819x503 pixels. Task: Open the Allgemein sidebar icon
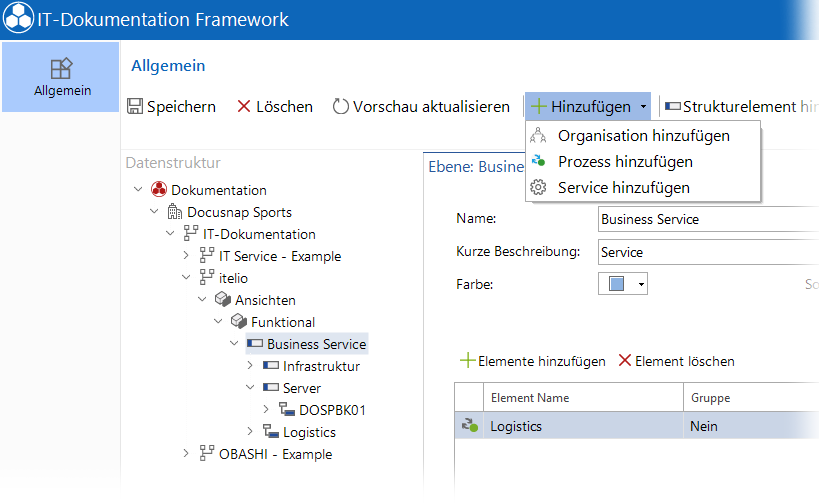61,68
